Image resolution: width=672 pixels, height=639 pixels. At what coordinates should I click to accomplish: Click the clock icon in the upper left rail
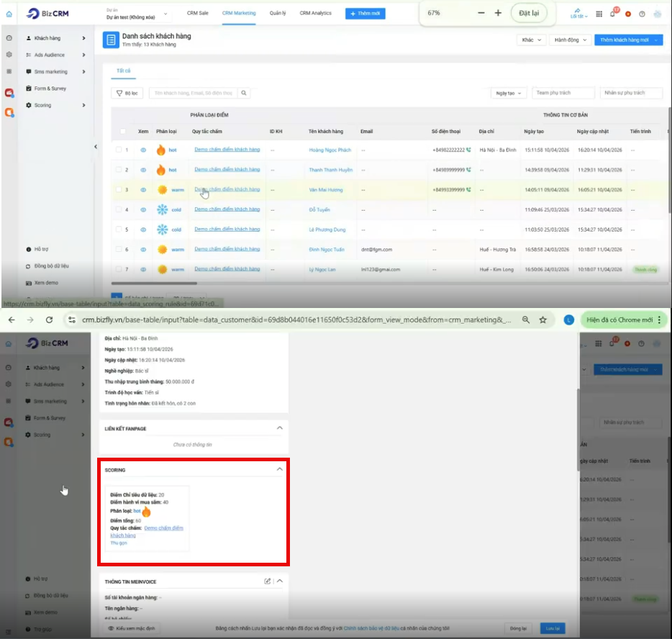pos(9,38)
